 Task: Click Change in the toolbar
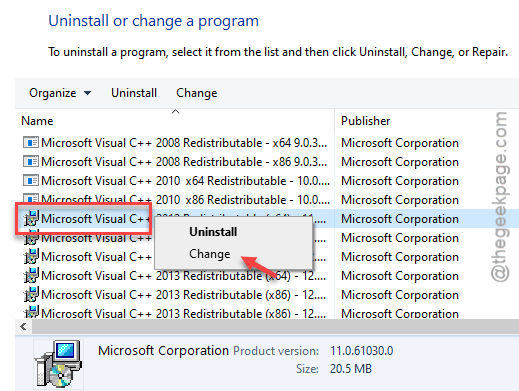pos(197,93)
